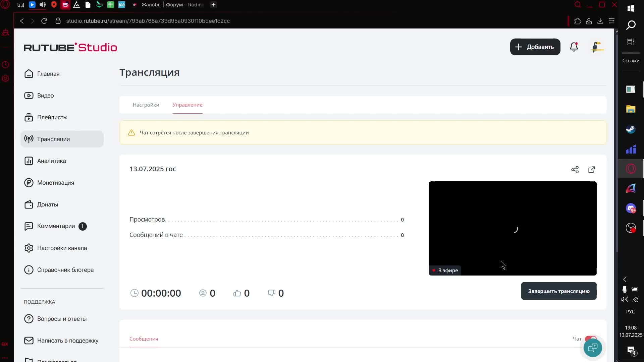Image resolution: width=644 pixels, height=362 pixels.
Task: Click the RUTUBE Studio logo
Action: click(70, 47)
